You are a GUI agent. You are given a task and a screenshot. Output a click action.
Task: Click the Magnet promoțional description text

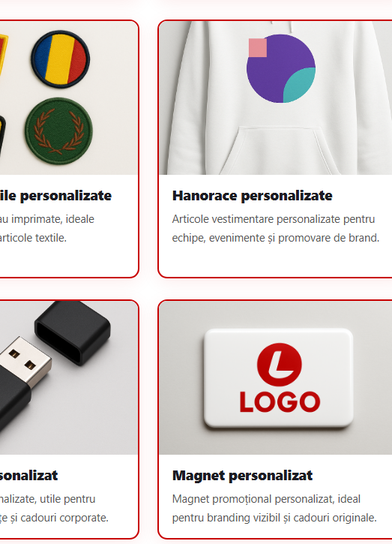point(274,508)
